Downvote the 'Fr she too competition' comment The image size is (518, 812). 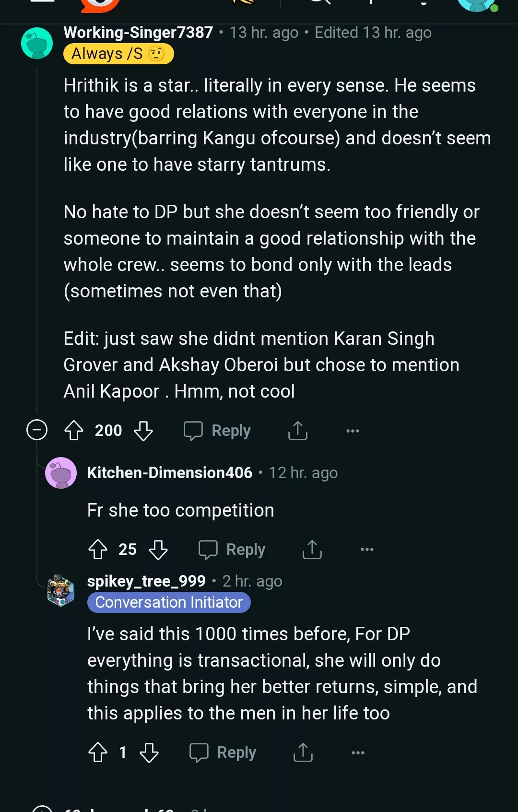(158, 549)
